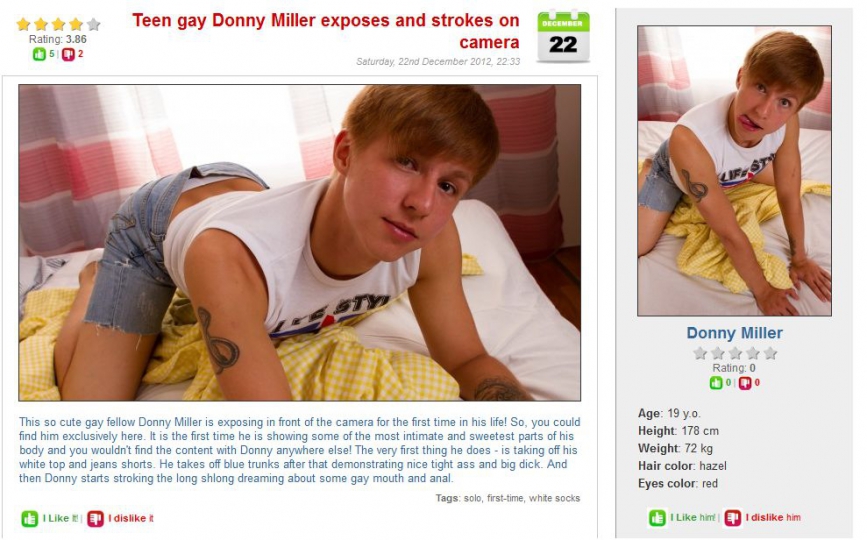Click the red 'I dislike it' thumbs-down icon
867x540 pixels.
coord(95,518)
